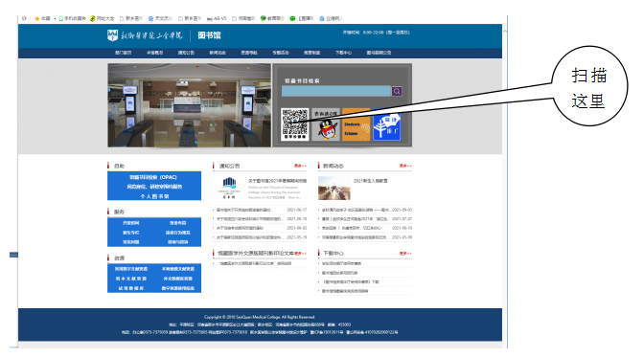Click the library catalog search input field
Viewport: 644px width, 358px height.
point(336,91)
